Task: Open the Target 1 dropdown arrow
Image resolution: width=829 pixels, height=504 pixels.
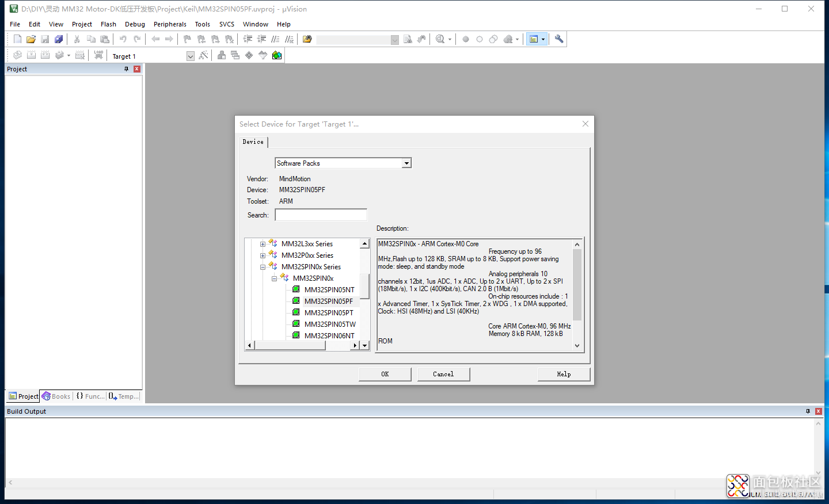Action: 191,56
